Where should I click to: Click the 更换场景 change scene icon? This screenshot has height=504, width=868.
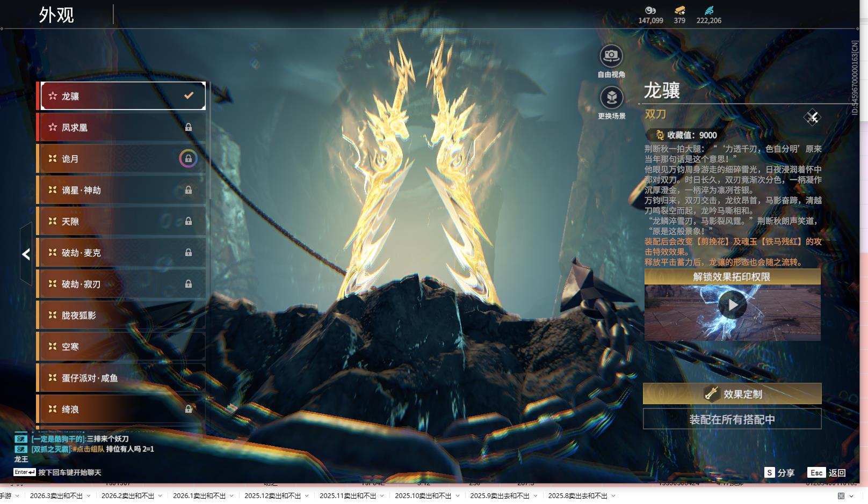[x=611, y=98]
